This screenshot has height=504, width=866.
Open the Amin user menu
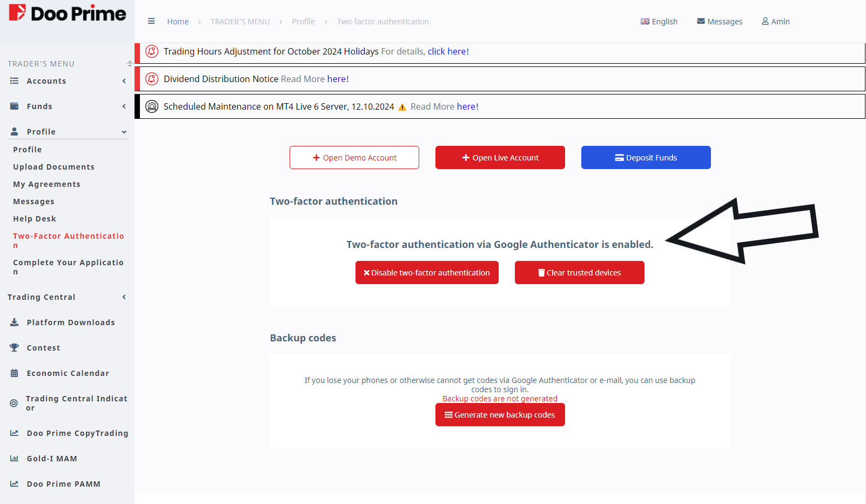click(776, 22)
